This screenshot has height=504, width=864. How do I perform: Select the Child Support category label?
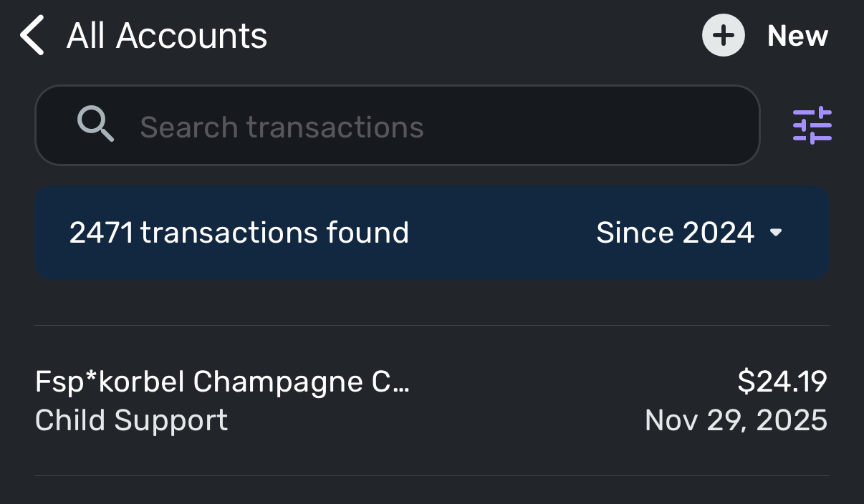(131, 420)
